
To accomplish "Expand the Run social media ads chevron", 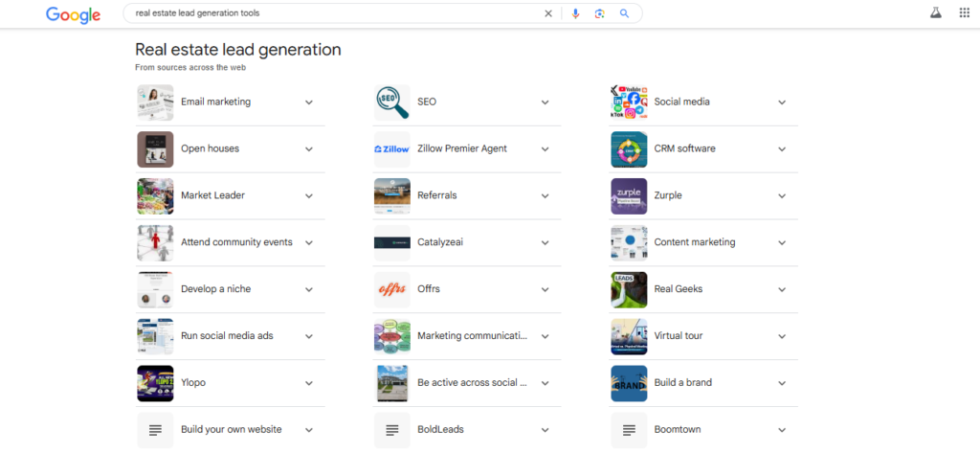I will 309,336.
